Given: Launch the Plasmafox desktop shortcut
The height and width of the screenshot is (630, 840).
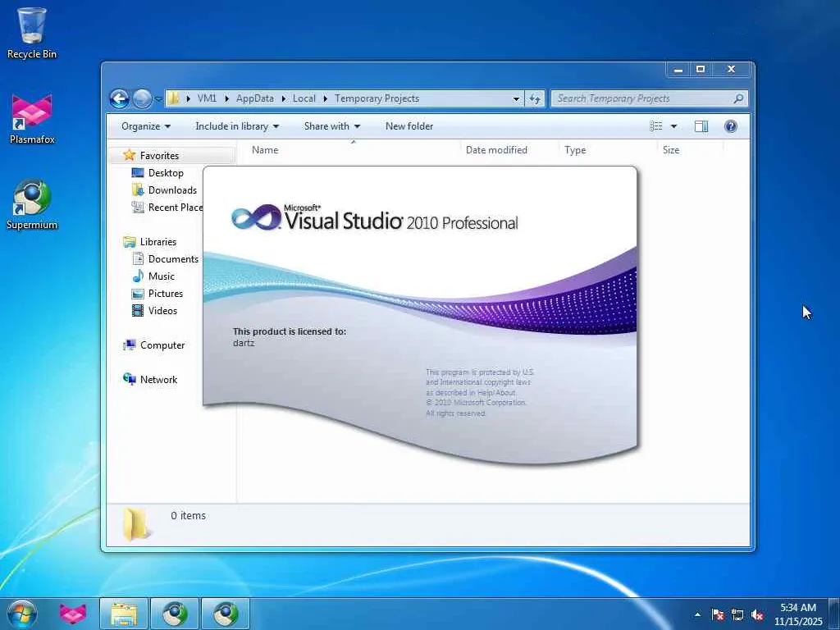Looking at the screenshot, I should [32, 119].
